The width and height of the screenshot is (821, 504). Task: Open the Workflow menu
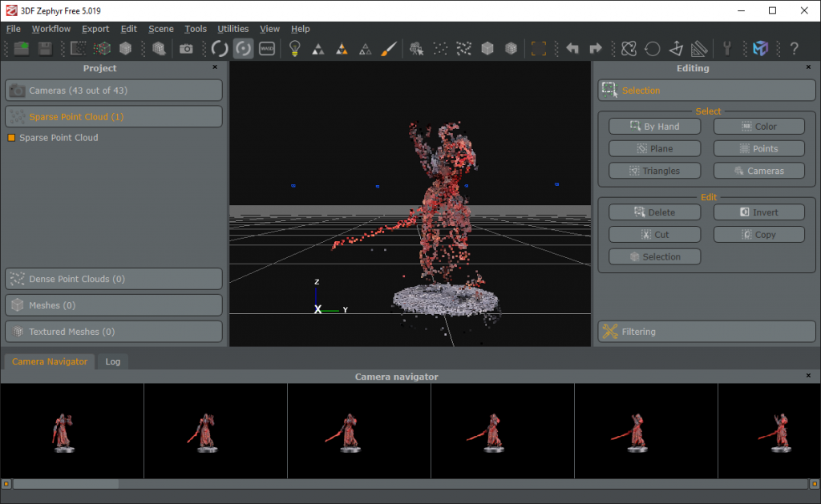51,28
